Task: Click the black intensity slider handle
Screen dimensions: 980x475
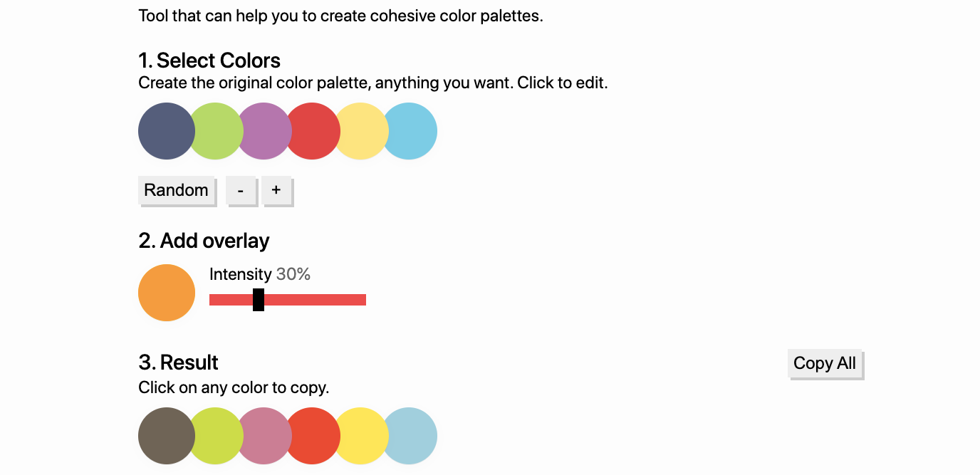Action: (x=259, y=300)
